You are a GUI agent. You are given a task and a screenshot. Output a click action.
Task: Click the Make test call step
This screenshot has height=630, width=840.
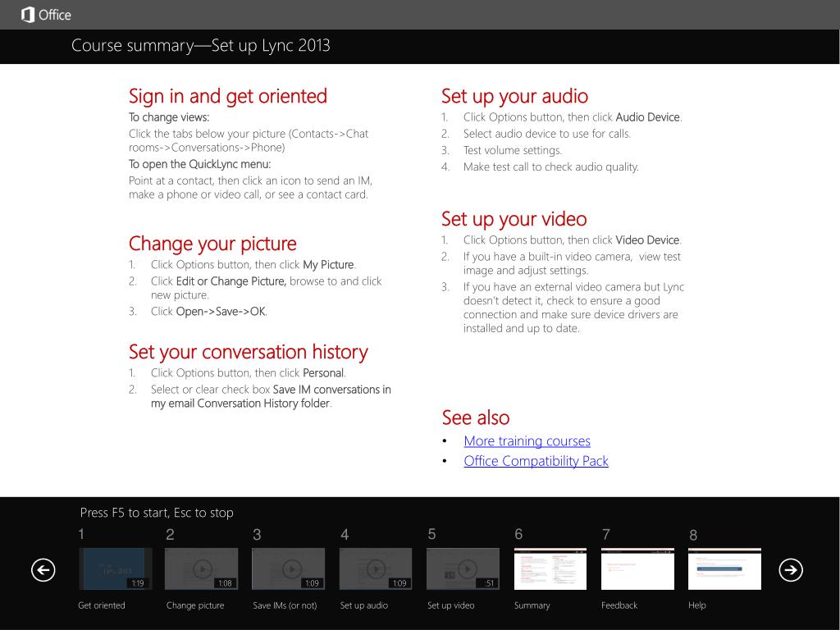[550, 167]
